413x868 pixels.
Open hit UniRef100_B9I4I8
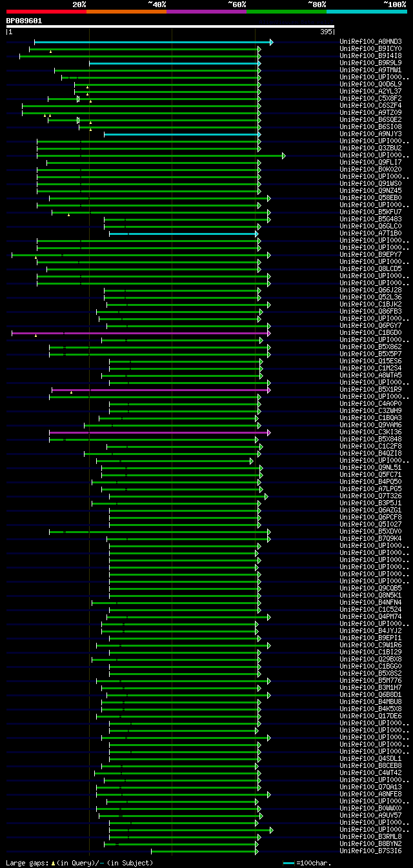pyautogui.click(x=370, y=56)
